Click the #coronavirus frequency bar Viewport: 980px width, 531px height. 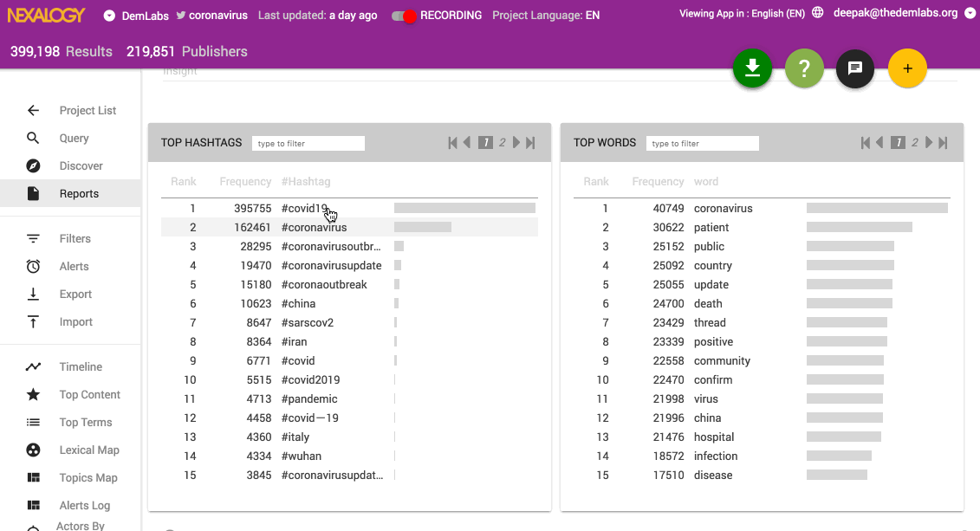423,228
